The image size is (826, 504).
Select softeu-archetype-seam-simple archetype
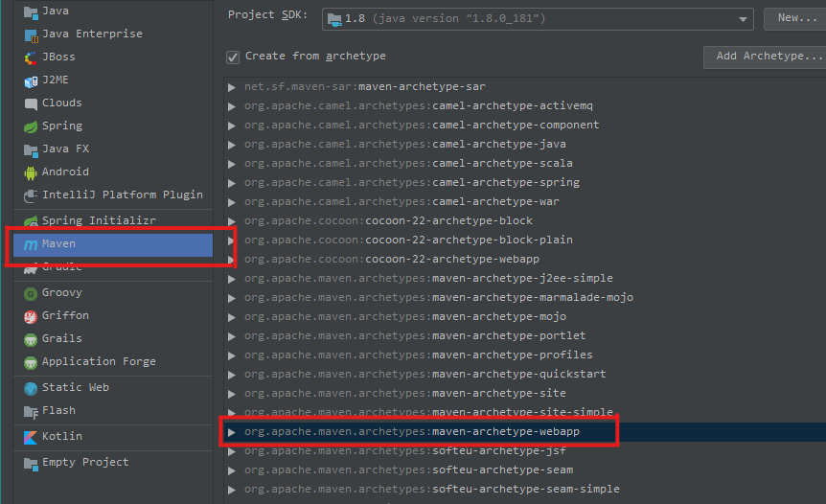click(431, 489)
